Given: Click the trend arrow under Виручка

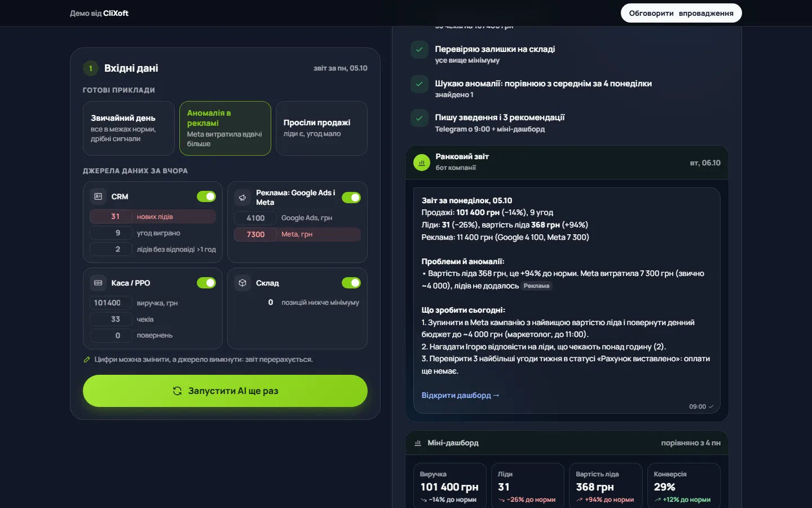Looking at the screenshot, I should click(423, 500).
